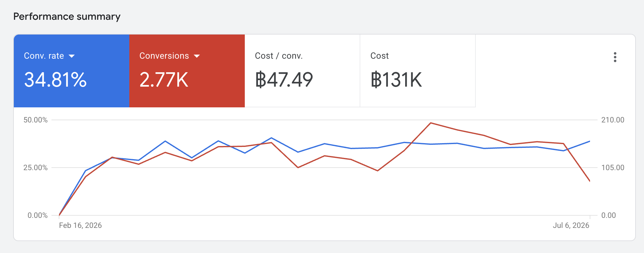Select the Conversions red metric card
This screenshot has height=253, width=644.
click(187, 71)
